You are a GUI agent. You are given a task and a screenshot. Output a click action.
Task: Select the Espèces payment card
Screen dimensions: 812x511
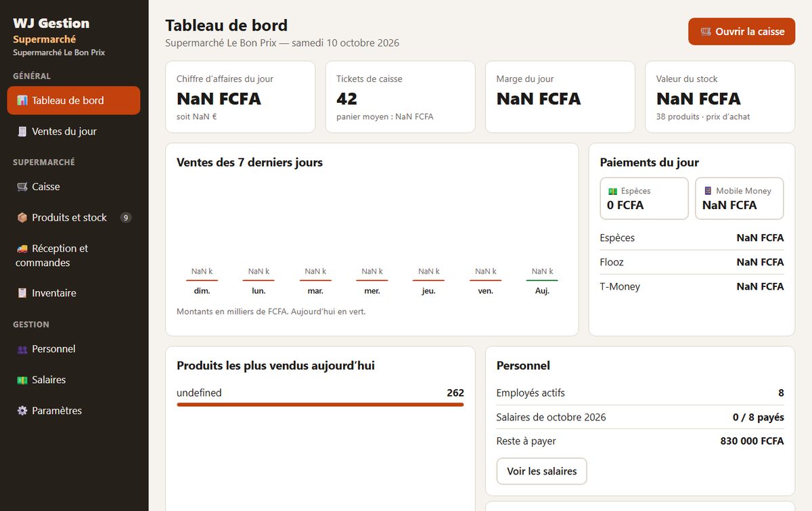coord(644,198)
